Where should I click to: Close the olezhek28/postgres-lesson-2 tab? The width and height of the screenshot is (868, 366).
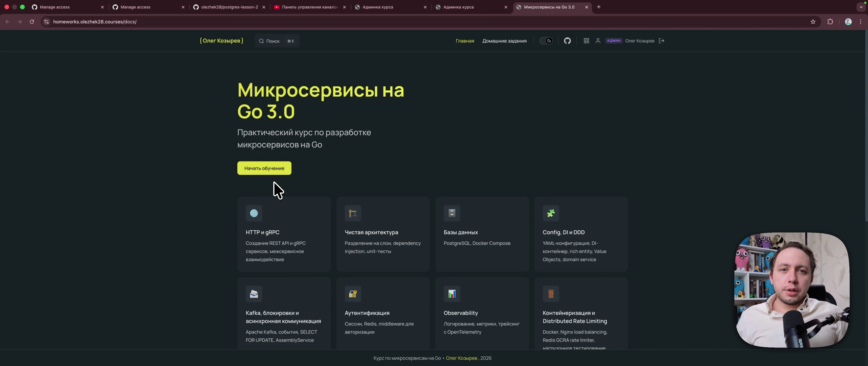264,7
